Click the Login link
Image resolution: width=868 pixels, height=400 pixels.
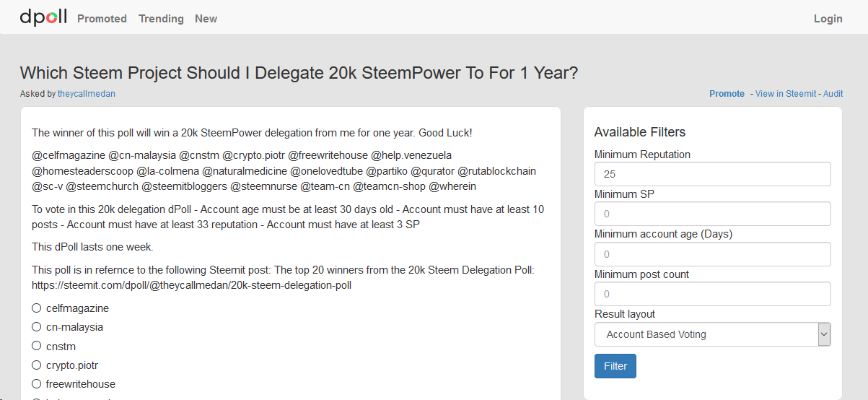point(828,19)
